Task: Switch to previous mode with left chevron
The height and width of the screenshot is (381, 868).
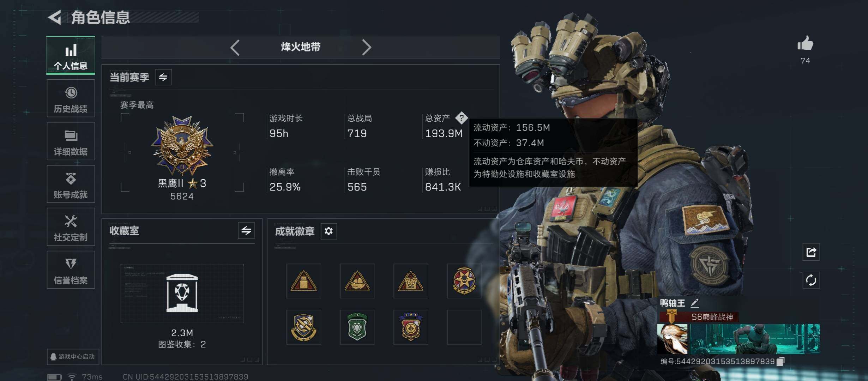Action: point(235,47)
